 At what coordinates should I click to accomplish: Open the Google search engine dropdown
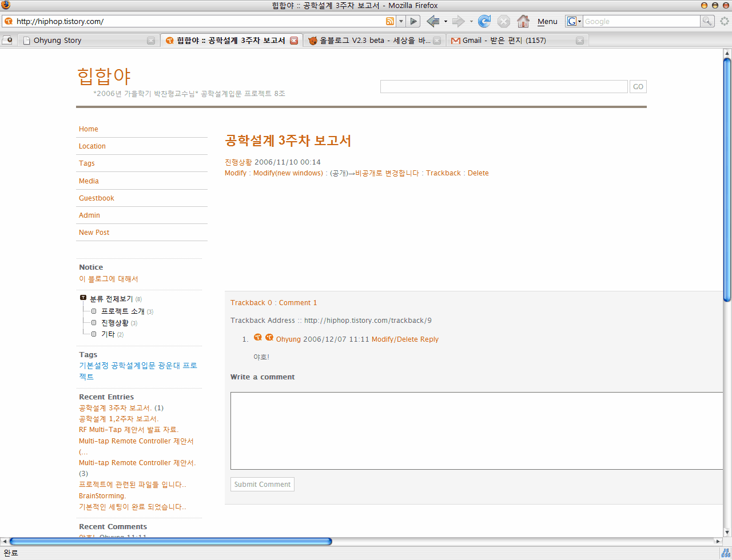(x=574, y=21)
